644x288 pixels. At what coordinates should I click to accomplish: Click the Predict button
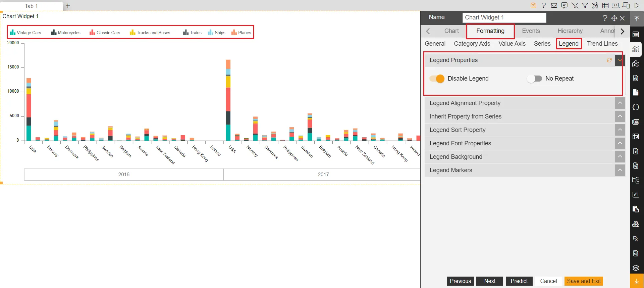(x=519, y=281)
